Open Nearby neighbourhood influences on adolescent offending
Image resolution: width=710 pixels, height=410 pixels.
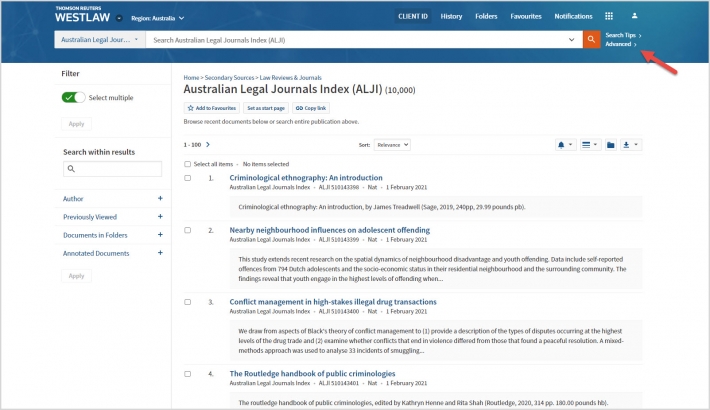(330, 230)
